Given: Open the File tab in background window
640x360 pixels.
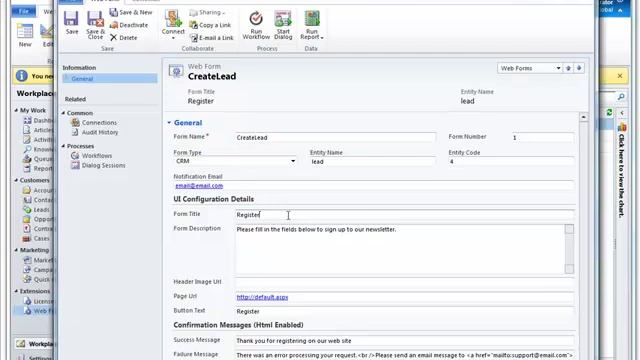Looking at the screenshot, I should point(24,11).
